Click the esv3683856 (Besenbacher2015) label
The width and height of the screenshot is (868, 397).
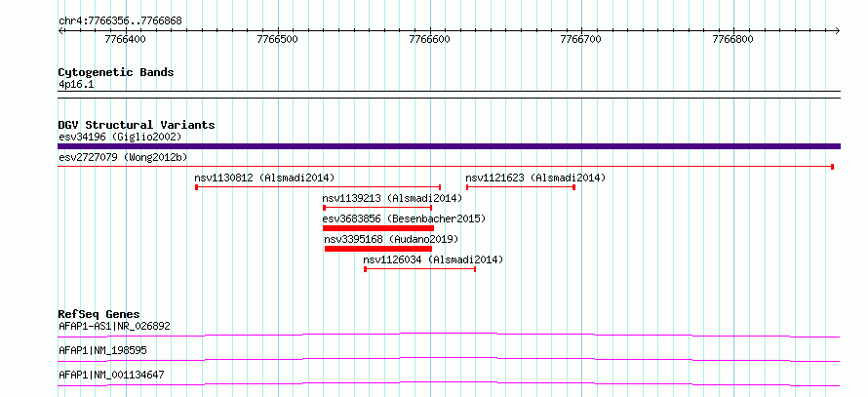click(x=404, y=218)
